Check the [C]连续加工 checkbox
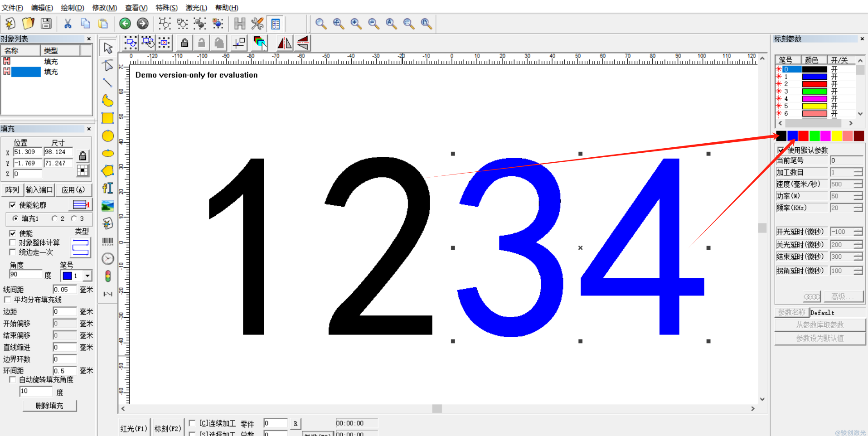This screenshot has height=436, width=868. click(x=192, y=423)
